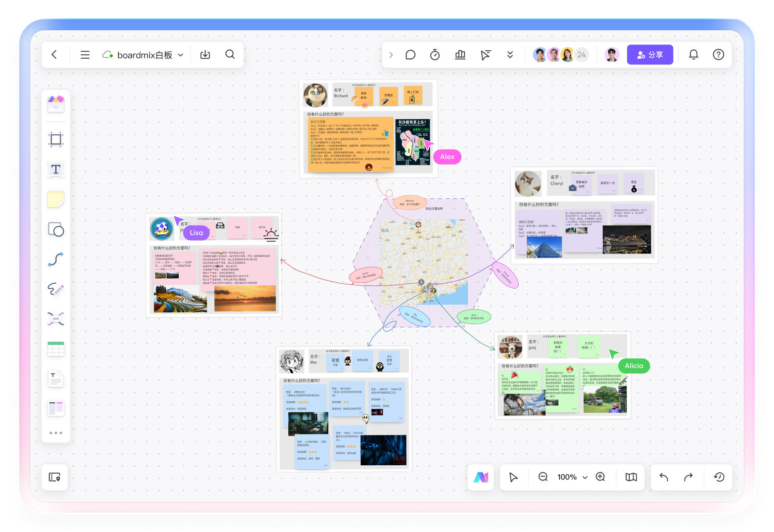Open the hamburger main menu
The height and width of the screenshot is (532, 774).
pyautogui.click(x=85, y=55)
